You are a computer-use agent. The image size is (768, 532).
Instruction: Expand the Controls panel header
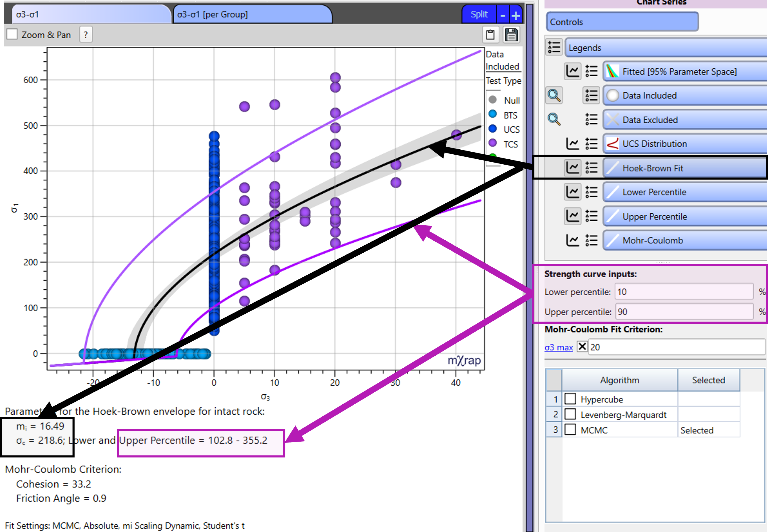(622, 22)
